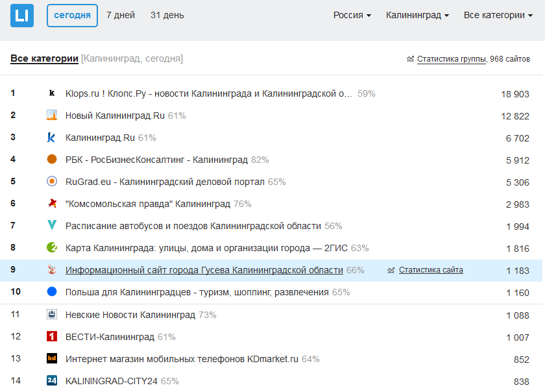Screen dimensions: 545x392
Task: Open Статистика сайта for the Гусев site
Action: pos(431,270)
